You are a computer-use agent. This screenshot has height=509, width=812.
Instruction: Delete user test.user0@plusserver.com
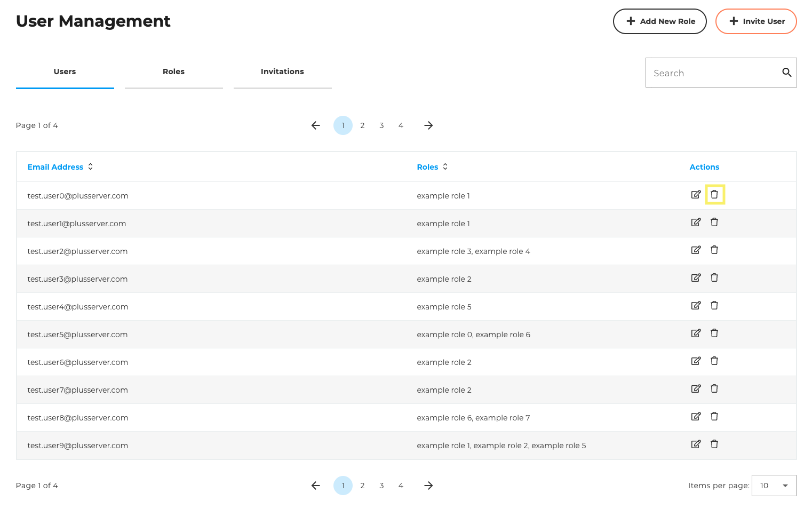[714, 195]
